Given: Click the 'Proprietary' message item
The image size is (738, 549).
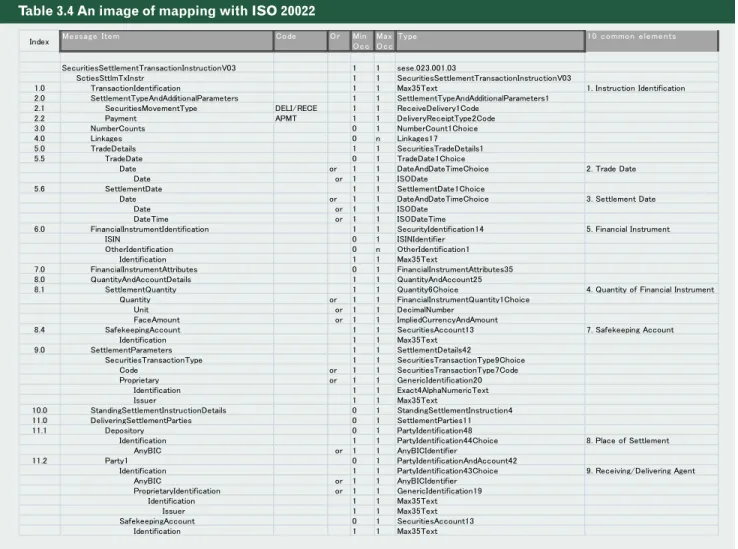Looking at the screenshot, I should click(139, 380).
